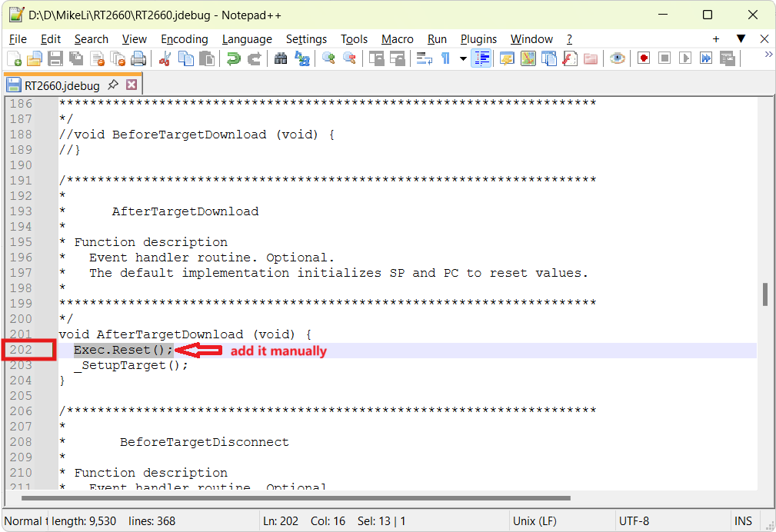Open the document list black triangle
The width and height of the screenshot is (776, 532).
coord(741,38)
